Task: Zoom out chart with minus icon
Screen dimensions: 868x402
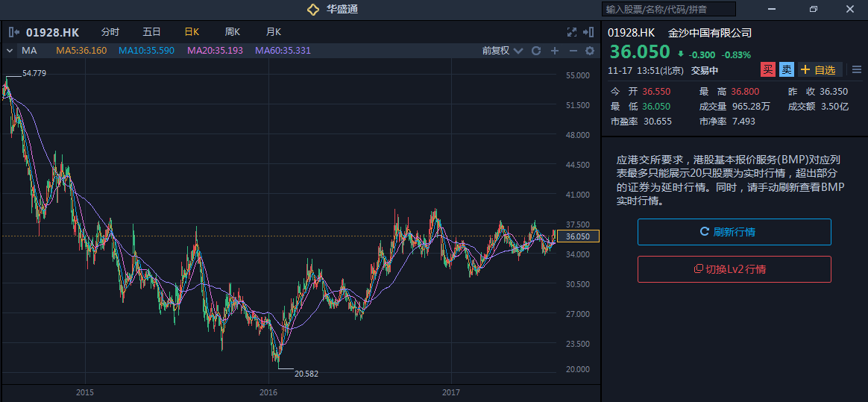Action: (x=573, y=51)
